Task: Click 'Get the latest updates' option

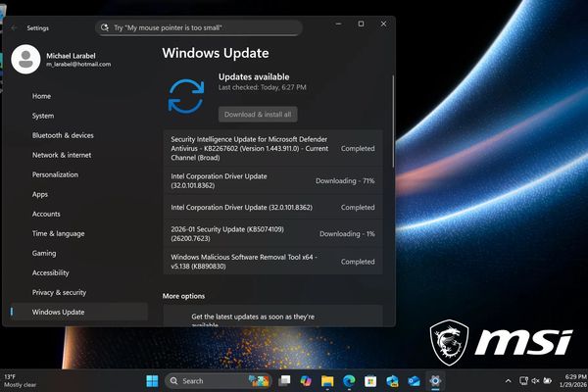Action: (273, 316)
